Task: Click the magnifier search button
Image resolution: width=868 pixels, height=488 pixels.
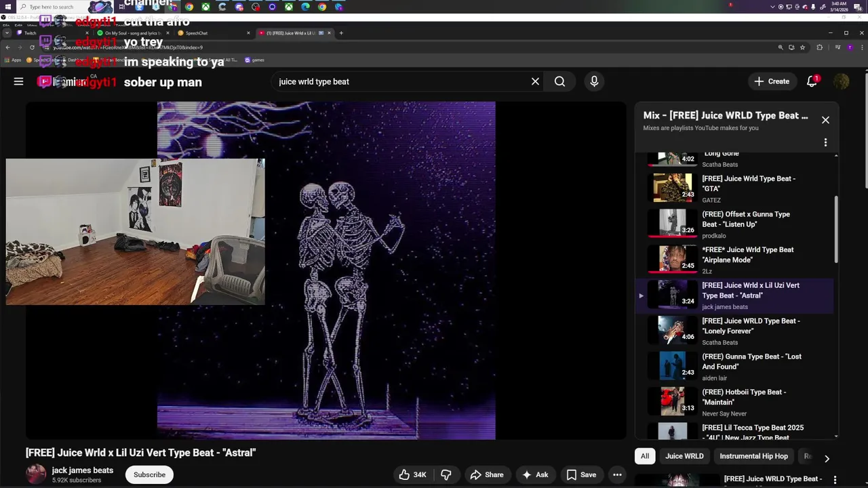Action: pyautogui.click(x=559, y=81)
